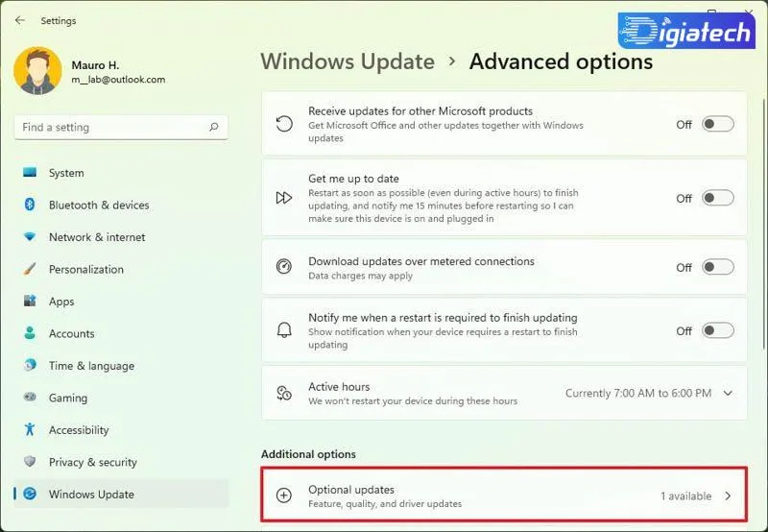Viewport: 768px width, 532px height.
Task: Click the search magnifier icon
Action: coord(213,128)
